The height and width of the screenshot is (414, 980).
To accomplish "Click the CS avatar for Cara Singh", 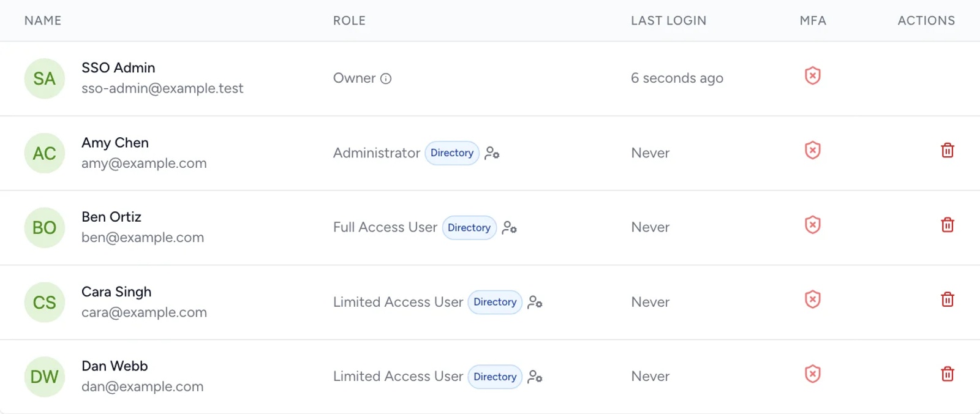I will pyautogui.click(x=44, y=303).
